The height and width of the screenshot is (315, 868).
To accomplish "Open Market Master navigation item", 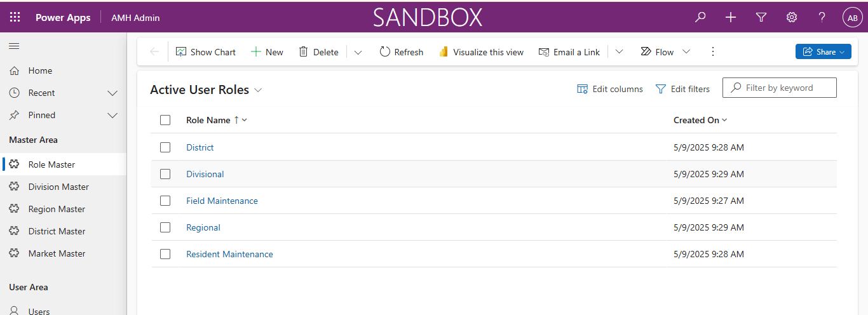I will 57,253.
